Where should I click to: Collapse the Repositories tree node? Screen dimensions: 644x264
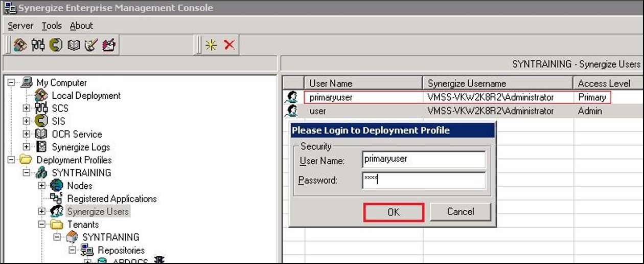click(72, 250)
